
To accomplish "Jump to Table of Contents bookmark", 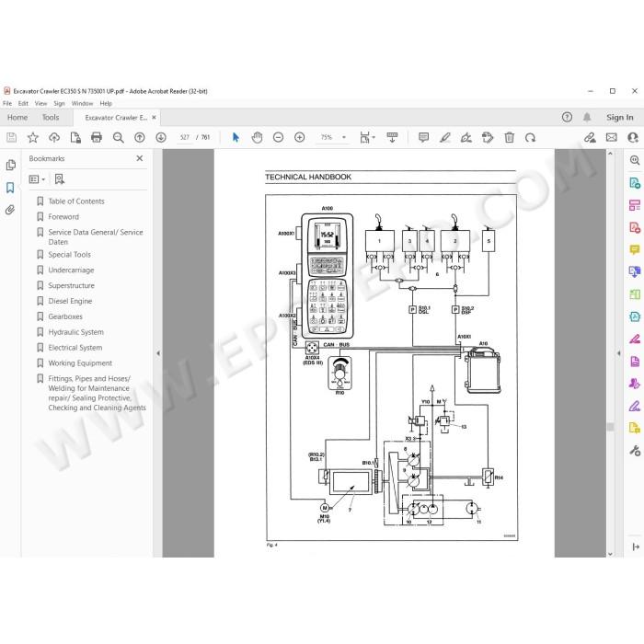I will (x=76, y=201).
